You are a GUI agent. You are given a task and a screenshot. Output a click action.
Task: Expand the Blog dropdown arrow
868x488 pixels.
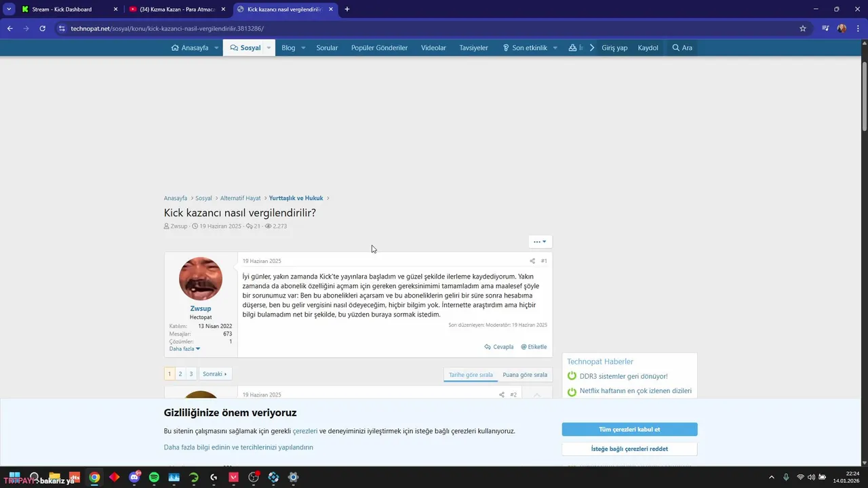303,48
